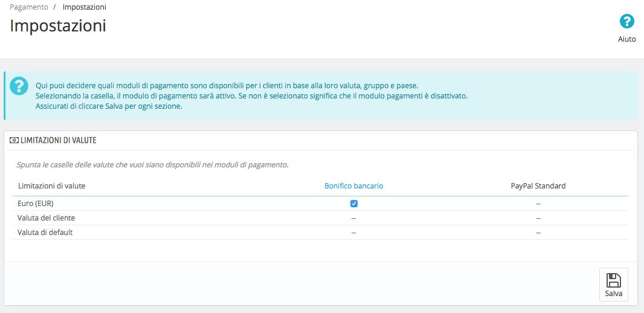Image resolution: width=644 pixels, height=313 pixels.
Task: Click the banknote icon beside Limitazioni di valute heading
Action: (14, 140)
